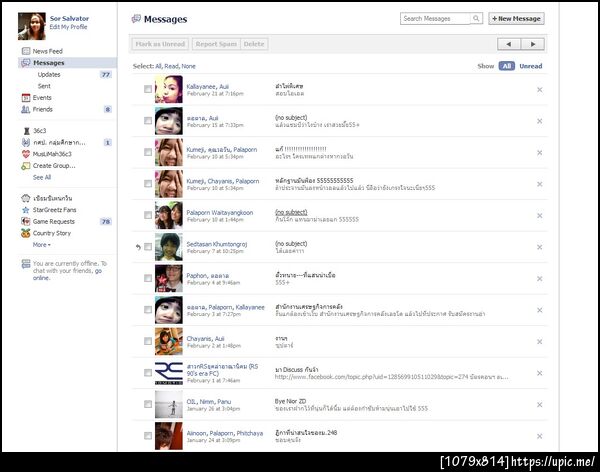Viewport: 600px width, 472px height.
Task: Click the go online link
Action: (x=67, y=274)
